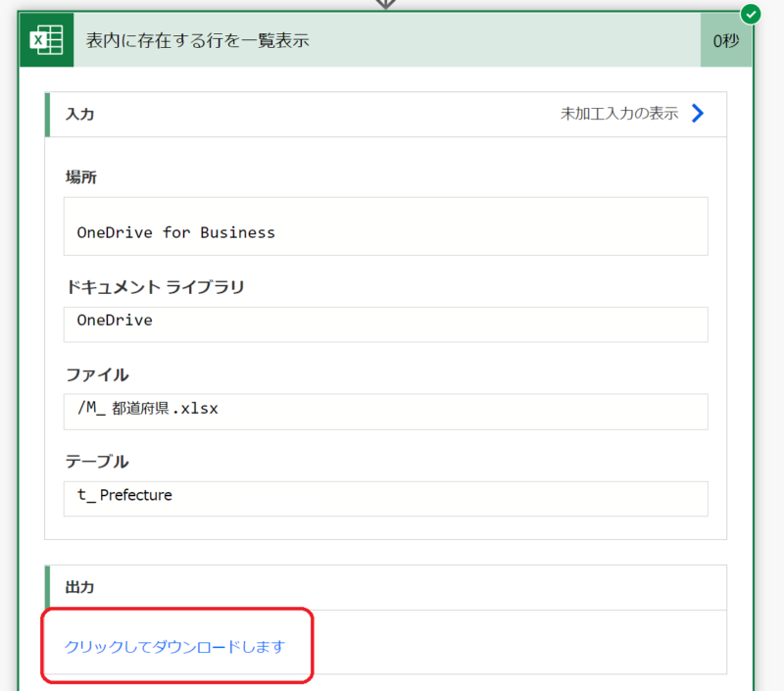Click the green accent bar beside 出力
This screenshot has width=784, height=691.
[47, 587]
